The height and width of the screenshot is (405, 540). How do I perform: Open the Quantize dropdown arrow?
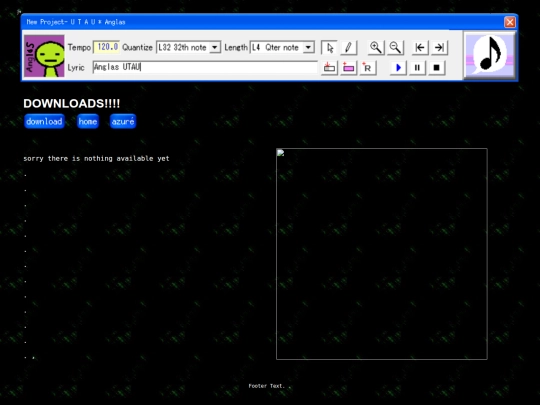click(x=215, y=47)
